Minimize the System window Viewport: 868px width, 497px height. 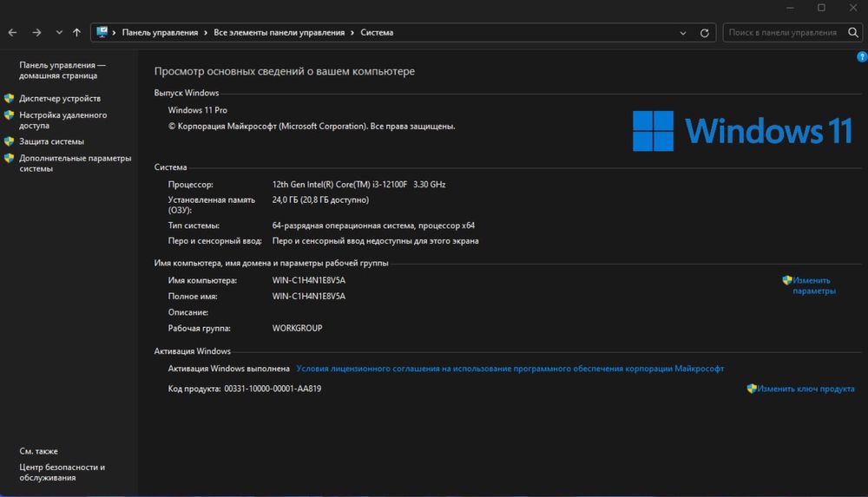point(790,8)
